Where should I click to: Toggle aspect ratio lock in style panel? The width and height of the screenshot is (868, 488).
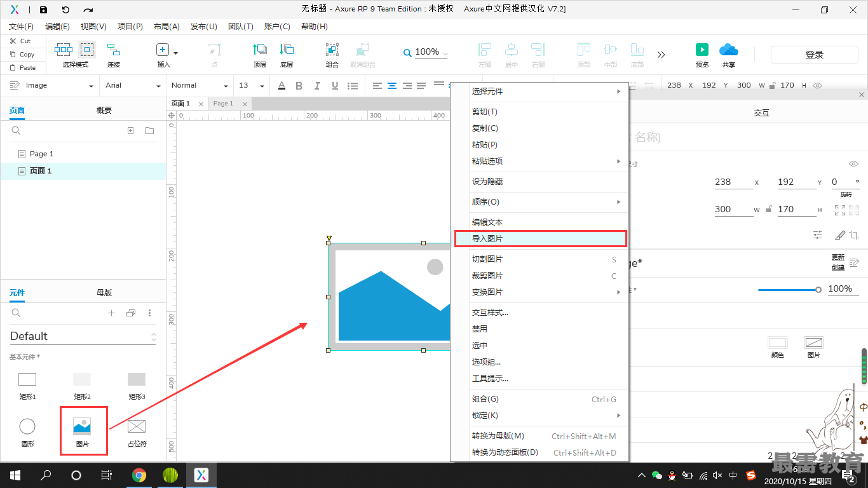pos(768,209)
